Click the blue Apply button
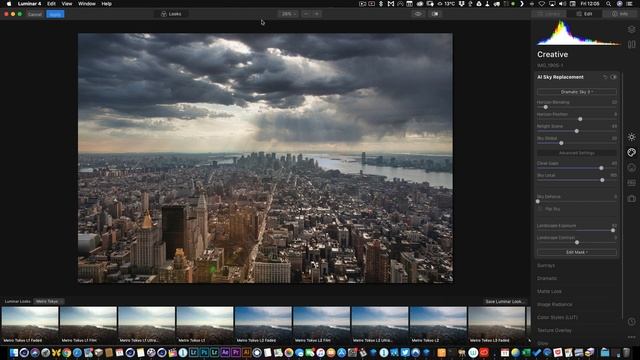This screenshot has width=640, height=360. 55,14
